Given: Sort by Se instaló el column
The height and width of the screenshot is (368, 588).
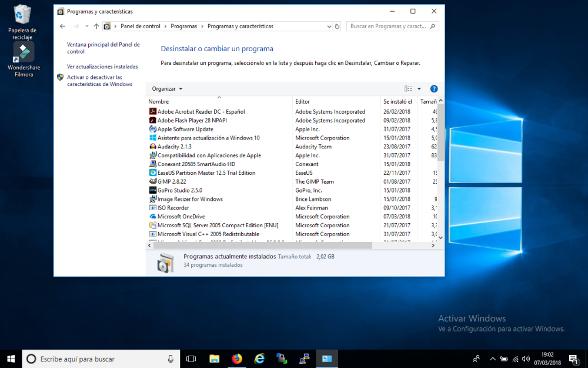Looking at the screenshot, I should click(399, 101).
